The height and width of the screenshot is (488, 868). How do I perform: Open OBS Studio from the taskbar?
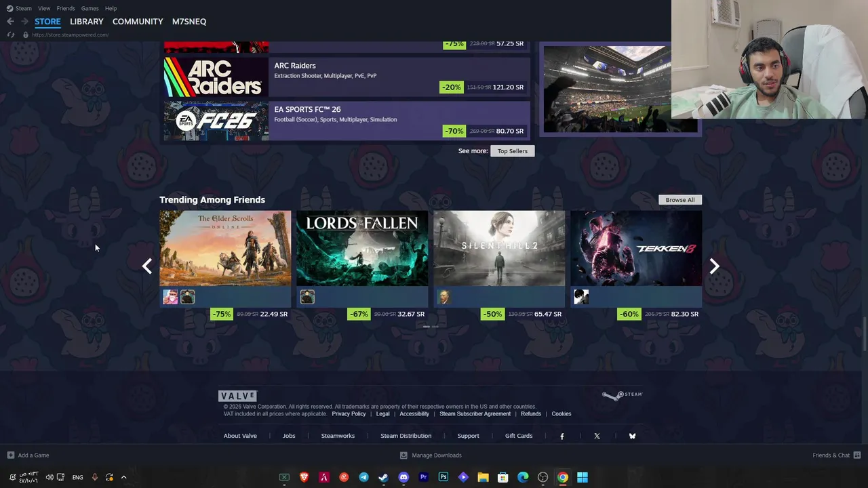tap(542, 477)
